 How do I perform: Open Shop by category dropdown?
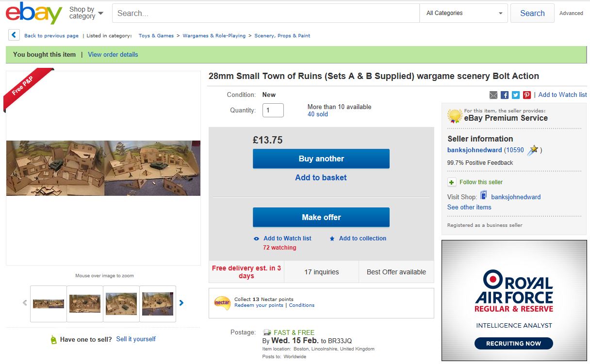coord(86,13)
